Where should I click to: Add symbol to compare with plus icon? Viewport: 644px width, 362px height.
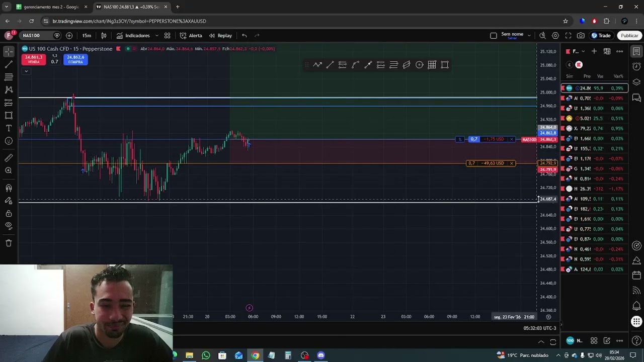click(x=69, y=36)
